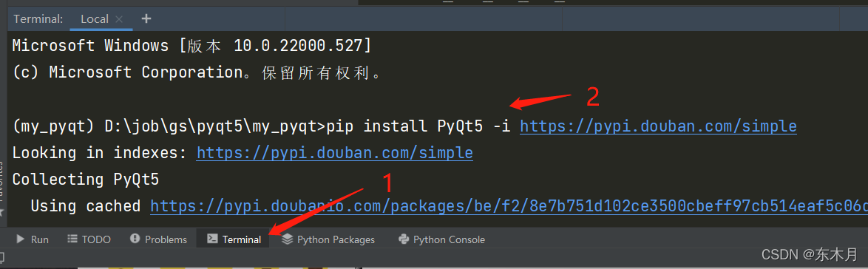Click the 'Using cached' text

pos(86,206)
